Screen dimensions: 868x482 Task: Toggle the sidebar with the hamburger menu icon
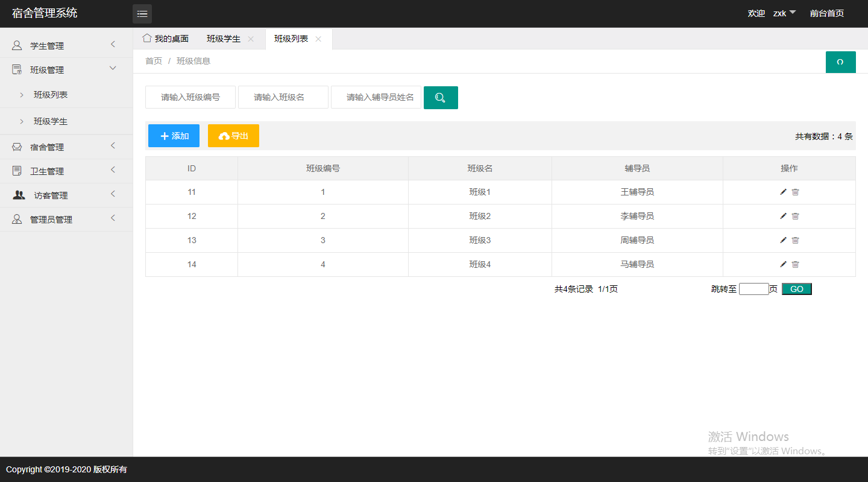click(x=142, y=14)
